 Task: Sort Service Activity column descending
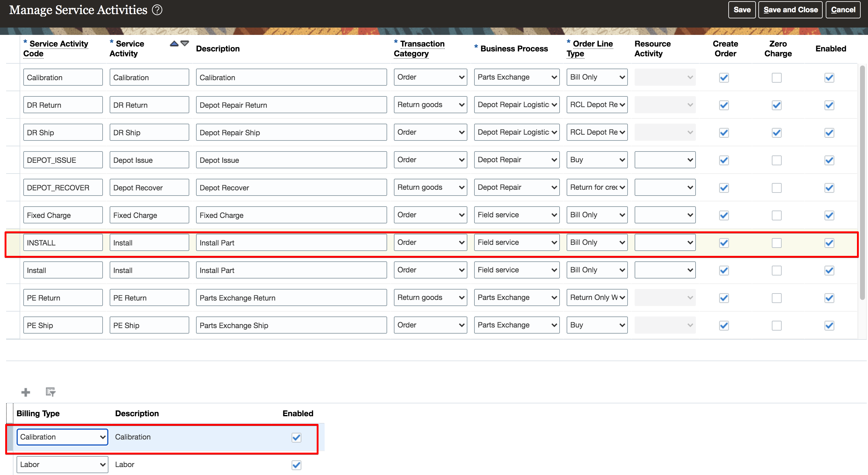185,43
